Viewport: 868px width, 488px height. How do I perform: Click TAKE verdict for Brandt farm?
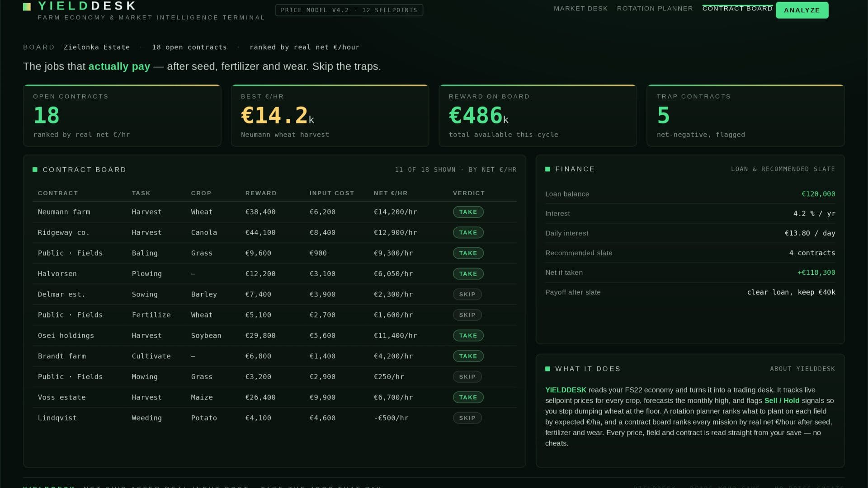click(468, 356)
